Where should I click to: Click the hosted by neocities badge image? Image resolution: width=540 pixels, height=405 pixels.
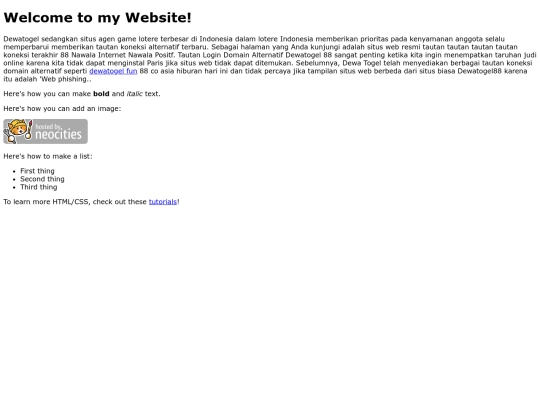pos(45,132)
